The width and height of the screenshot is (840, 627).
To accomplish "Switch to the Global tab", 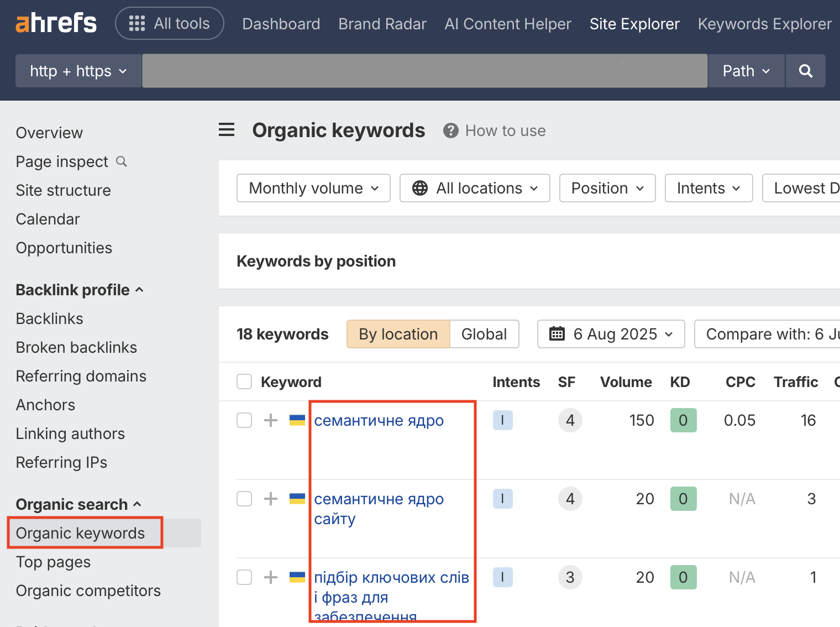I will pyautogui.click(x=484, y=334).
